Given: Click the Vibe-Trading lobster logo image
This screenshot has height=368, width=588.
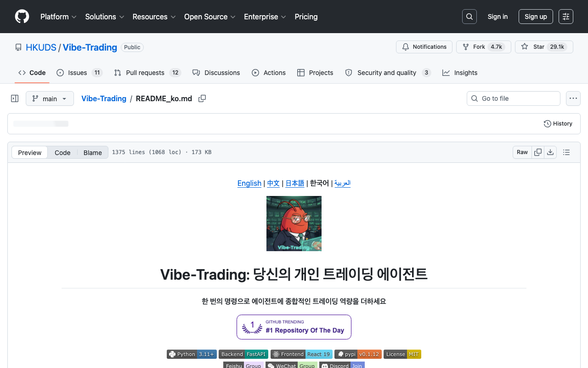Looking at the screenshot, I should click(294, 224).
